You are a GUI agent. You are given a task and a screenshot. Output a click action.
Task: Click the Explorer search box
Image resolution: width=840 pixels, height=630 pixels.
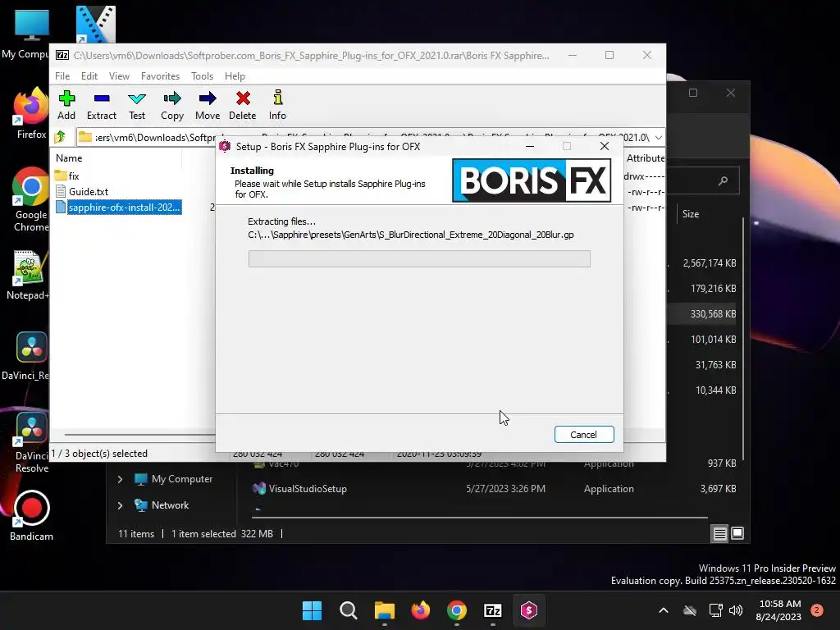tap(703, 180)
